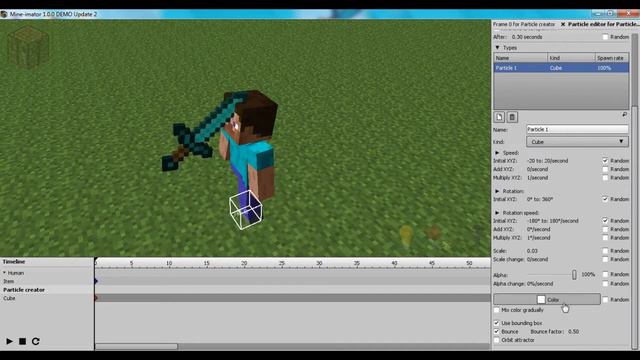Click frame 10 on timeline ruler
Viewport: 640px width, 360px height.
click(169, 264)
